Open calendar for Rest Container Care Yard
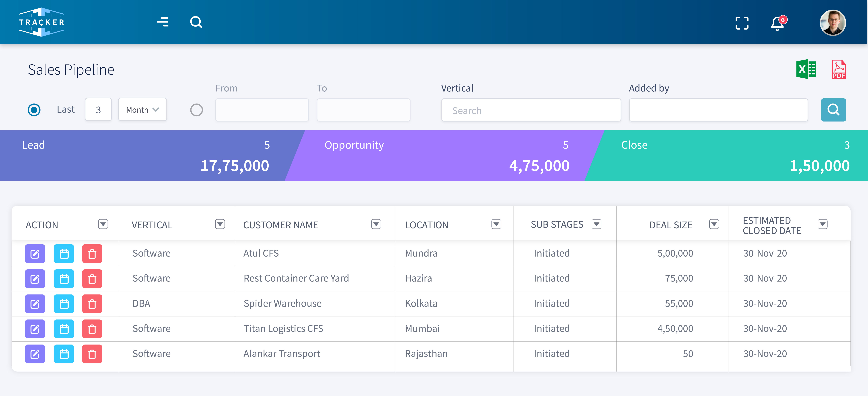Viewport: 868px width, 396px height. pyautogui.click(x=64, y=279)
